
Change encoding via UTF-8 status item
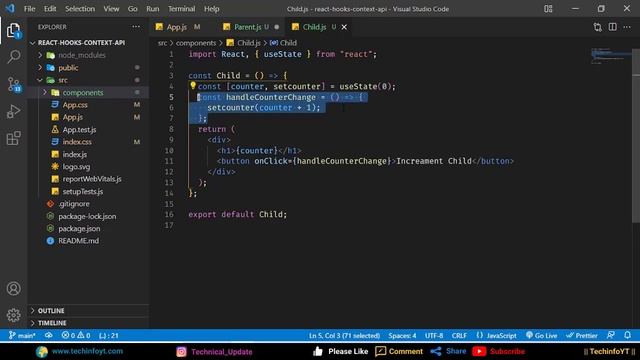point(434,336)
